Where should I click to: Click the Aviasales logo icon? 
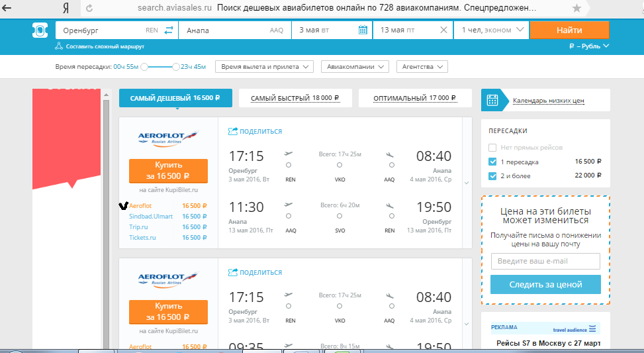[x=40, y=30]
